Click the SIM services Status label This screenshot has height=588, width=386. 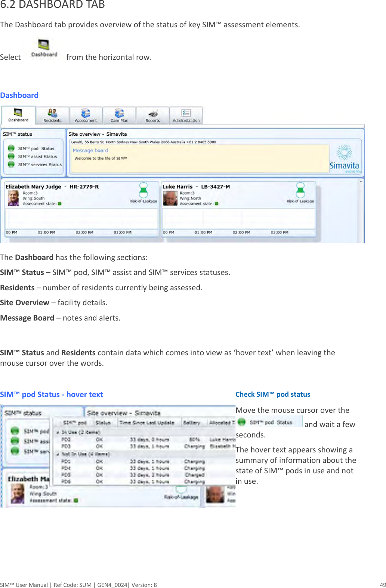(x=40, y=164)
